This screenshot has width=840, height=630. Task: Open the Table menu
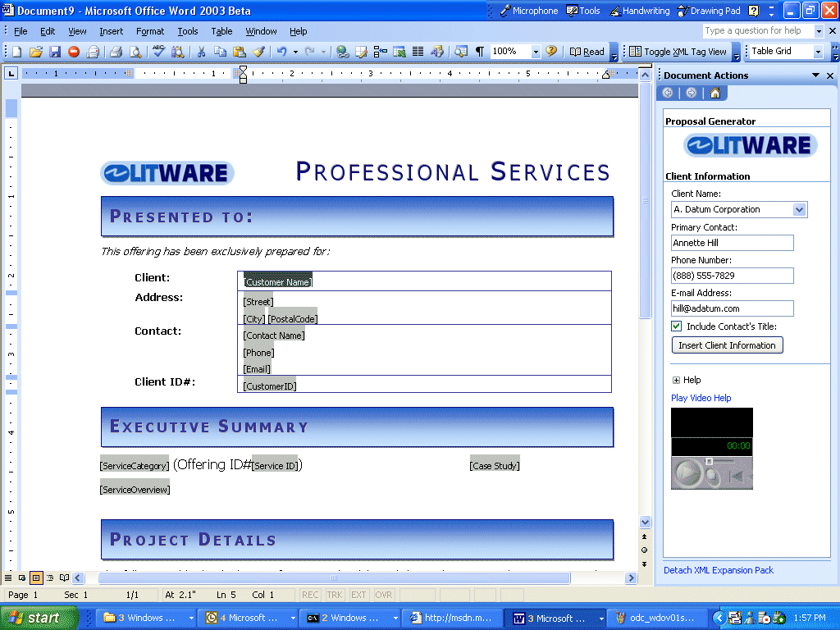point(221,32)
